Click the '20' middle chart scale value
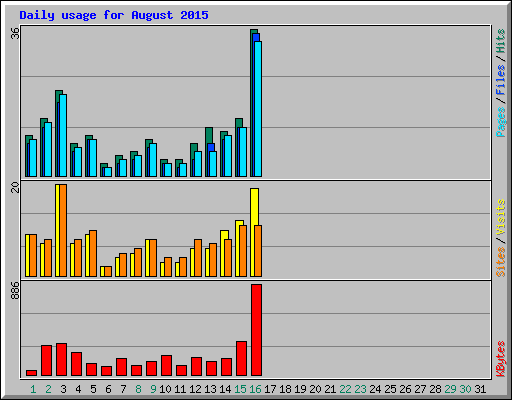This screenshot has width=512, height=400. 15,187
